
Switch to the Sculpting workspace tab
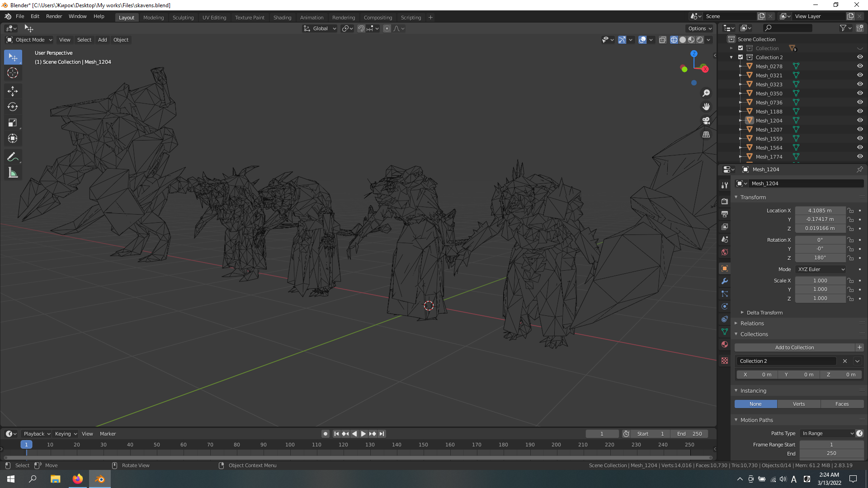click(x=183, y=17)
